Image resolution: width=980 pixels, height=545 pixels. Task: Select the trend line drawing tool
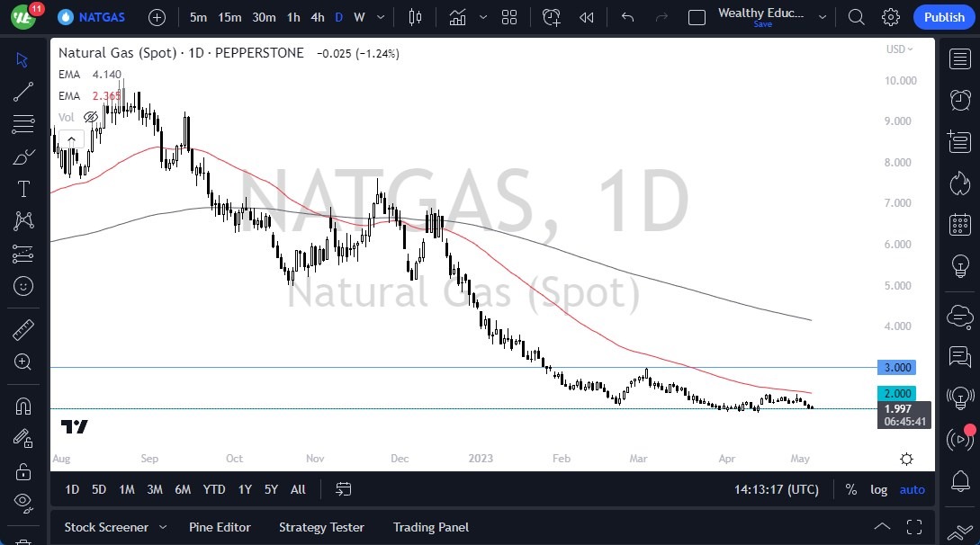click(x=22, y=92)
